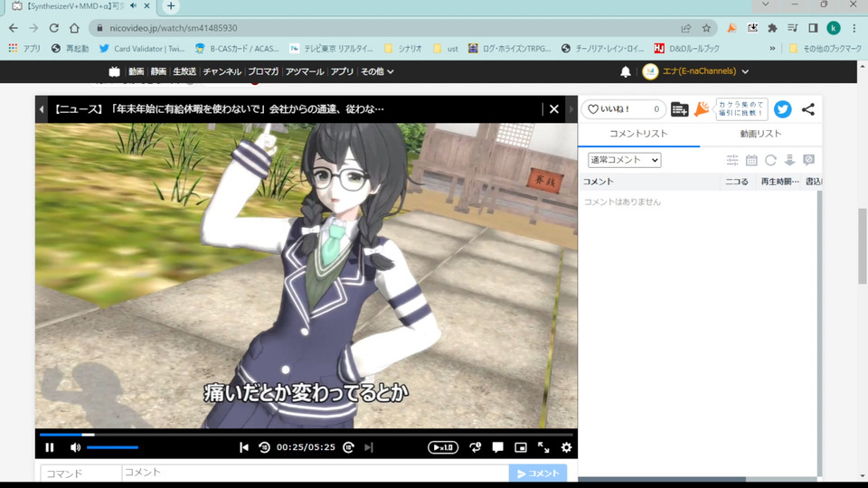This screenshot has width=868, height=488.
Task: Open the 静画 menu item
Action: click(x=158, y=71)
